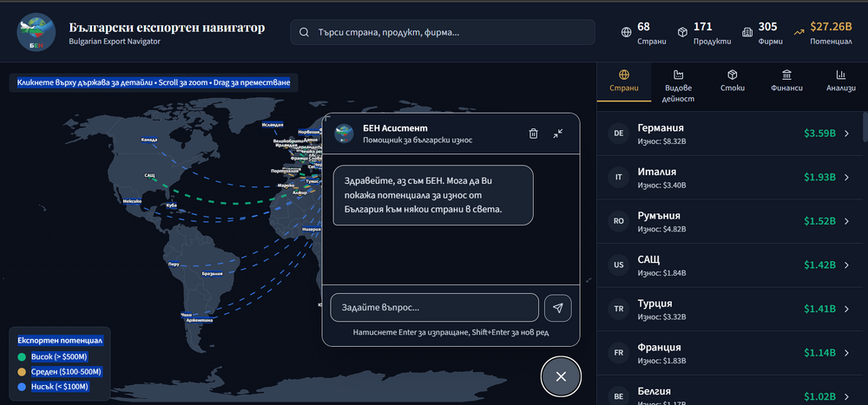Viewport: 868px width, 405px height.
Task: Open the Турция country row
Action: pos(729,309)
